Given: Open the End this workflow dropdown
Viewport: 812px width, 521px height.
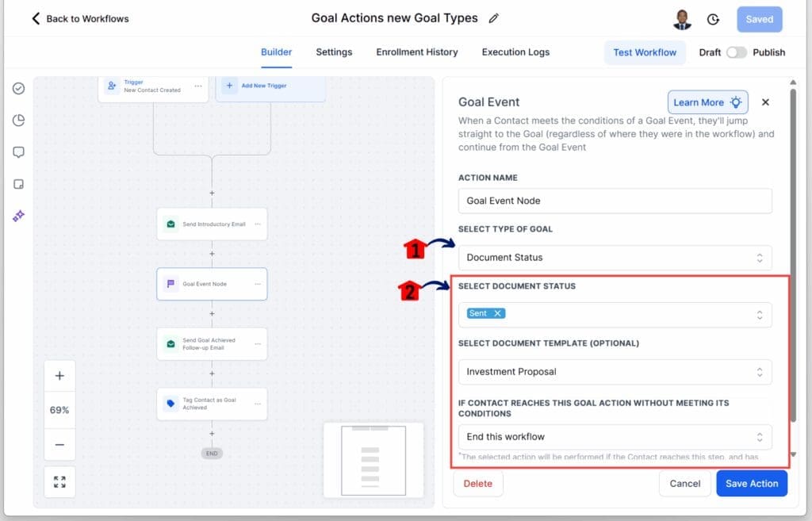Looking at the screenshot, I should point(615,436).
